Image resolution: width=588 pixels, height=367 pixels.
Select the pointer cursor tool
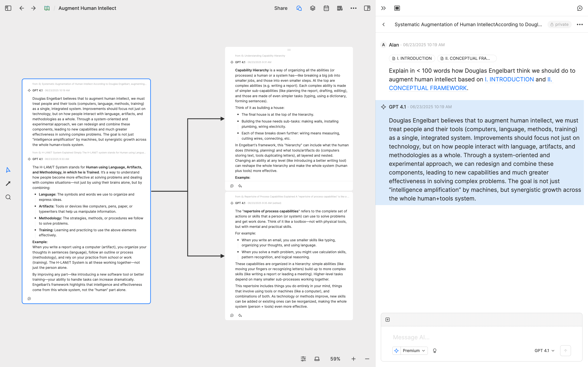8,170
